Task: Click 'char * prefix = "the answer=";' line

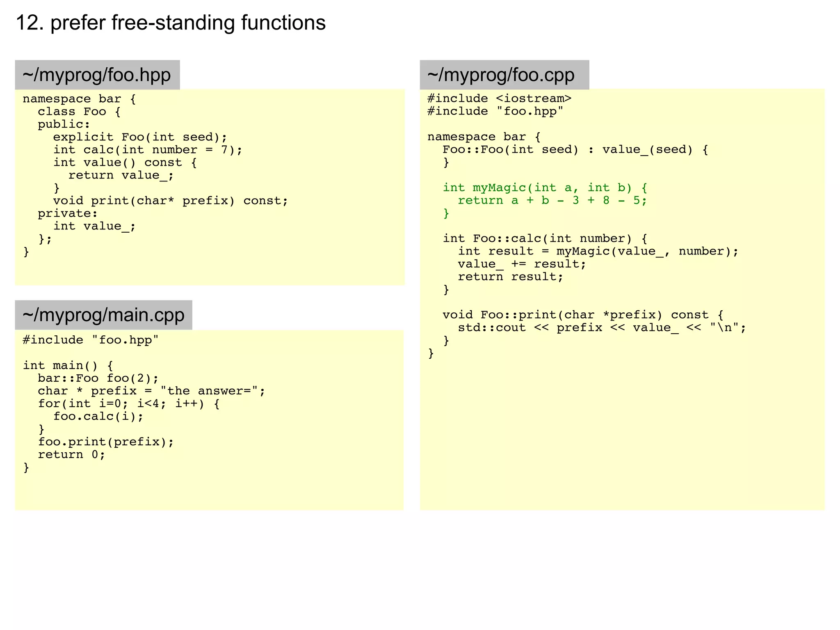Action: point(151,391)
